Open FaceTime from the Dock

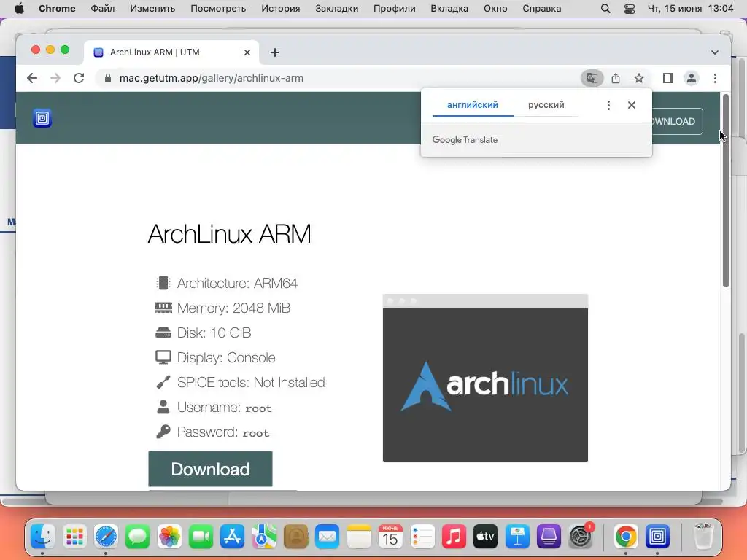[201, 537]
